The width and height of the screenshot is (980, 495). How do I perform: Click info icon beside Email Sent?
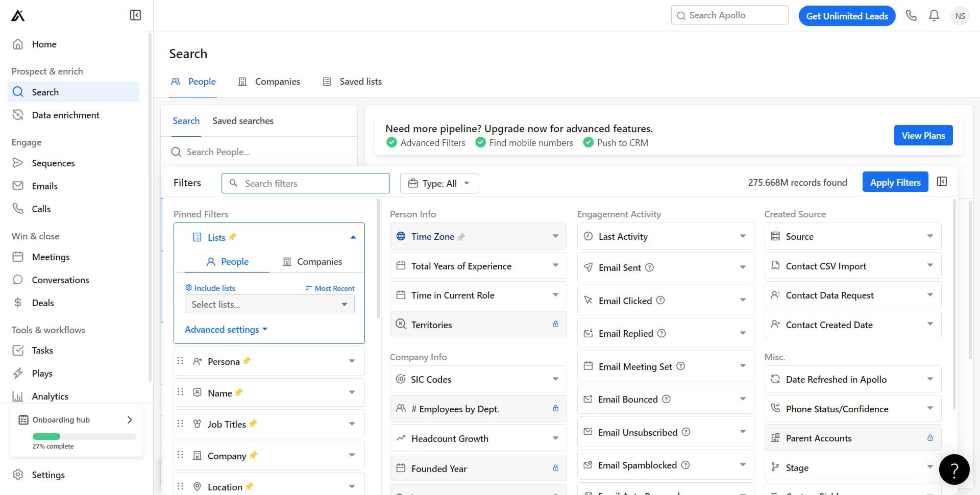[649, 267]
